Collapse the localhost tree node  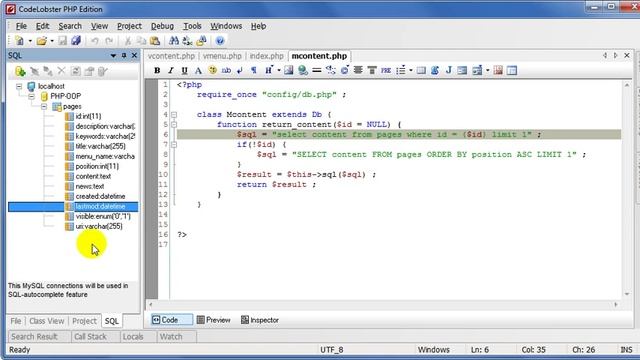click(x=19, y=86)
